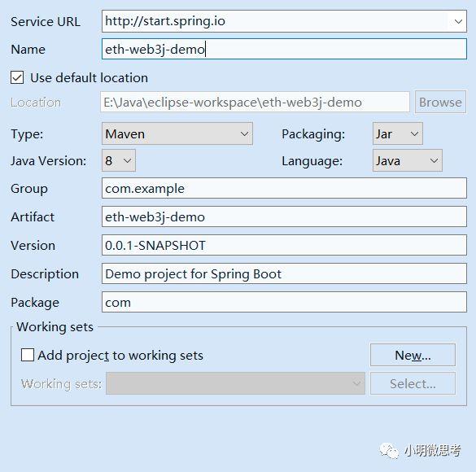Focus the Package input field
476x472 pixels.
tap(284, 302)
